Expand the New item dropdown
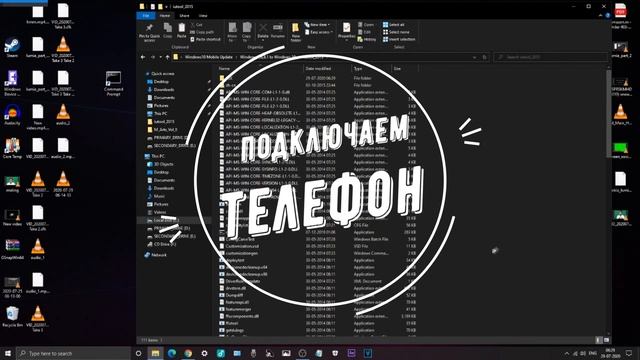The width and height of the screenshot is (640, 360). point(317,25)
